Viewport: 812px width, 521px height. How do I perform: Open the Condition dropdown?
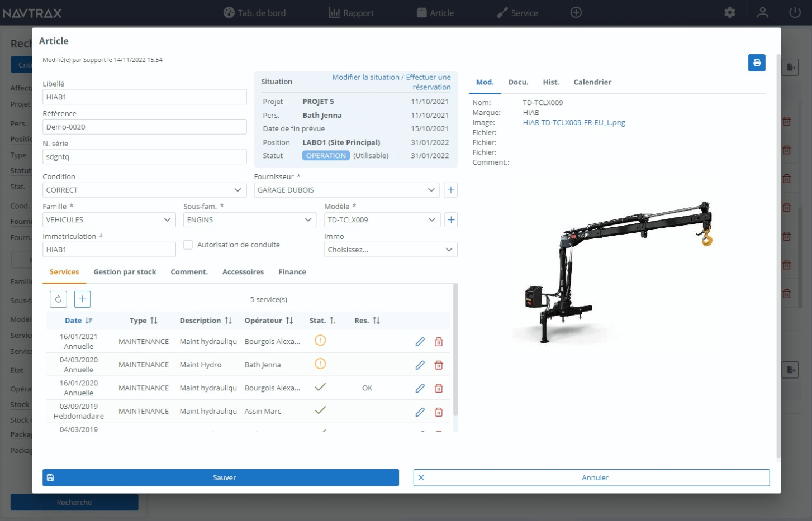pos(144,190)
